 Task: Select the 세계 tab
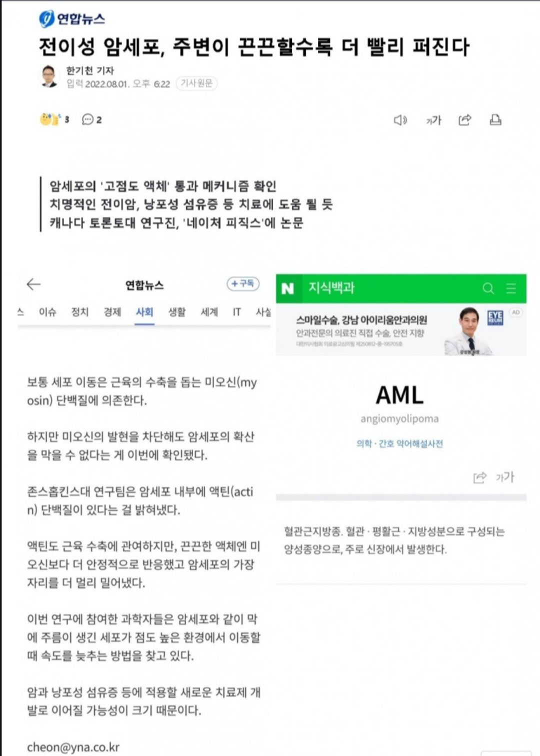click(x=209, y=312)
